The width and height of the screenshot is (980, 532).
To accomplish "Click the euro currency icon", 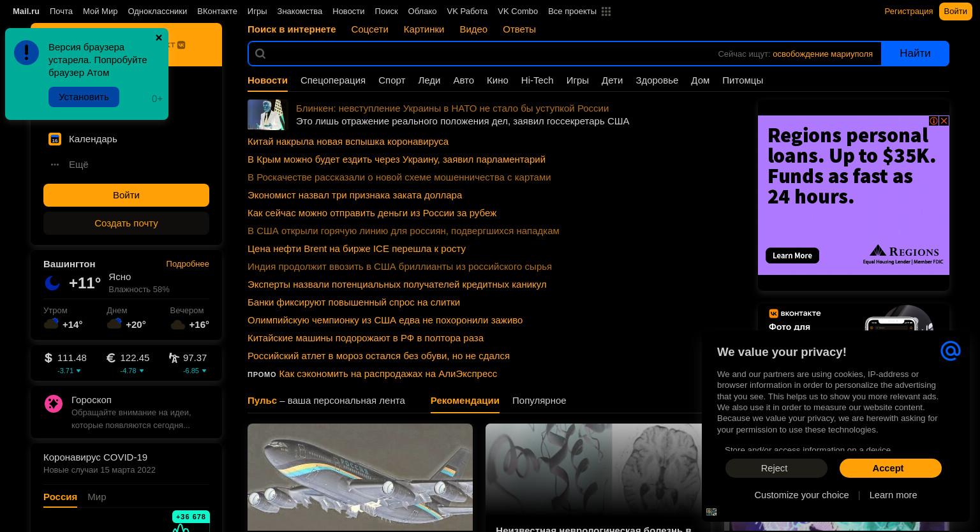I will pyautogui.click(x=111, y=358).
